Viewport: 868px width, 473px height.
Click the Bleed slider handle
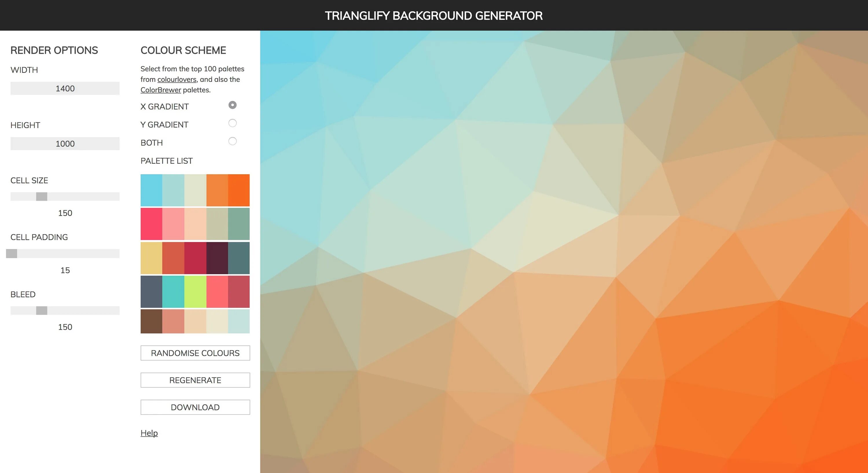(x=41, y=310)
